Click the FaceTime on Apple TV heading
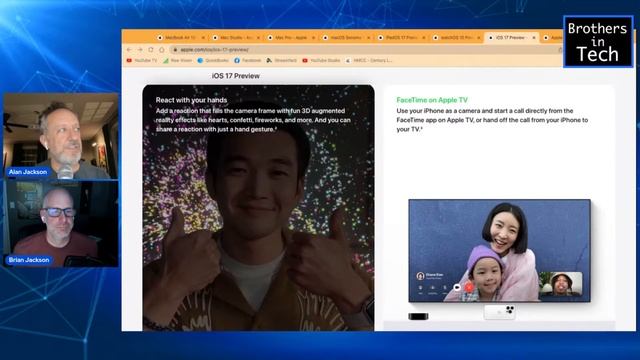Screen dimensions: 640x360 pos(432,100)
